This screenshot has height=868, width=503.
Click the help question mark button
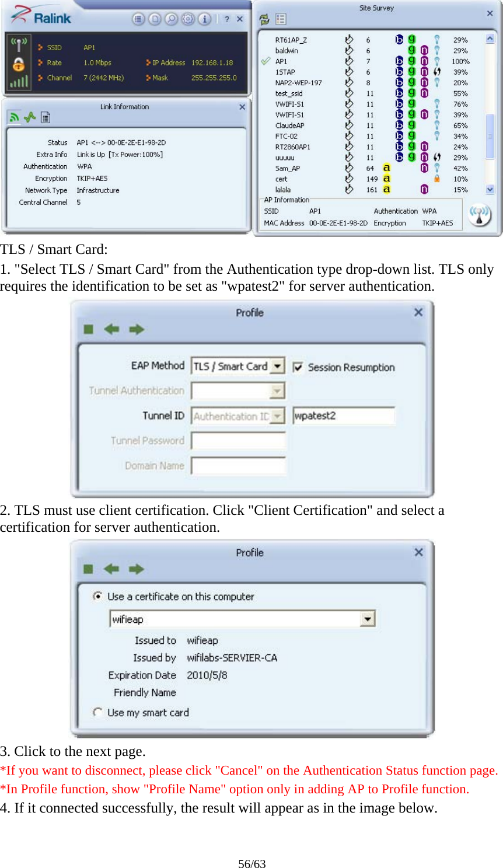(226, 18)
